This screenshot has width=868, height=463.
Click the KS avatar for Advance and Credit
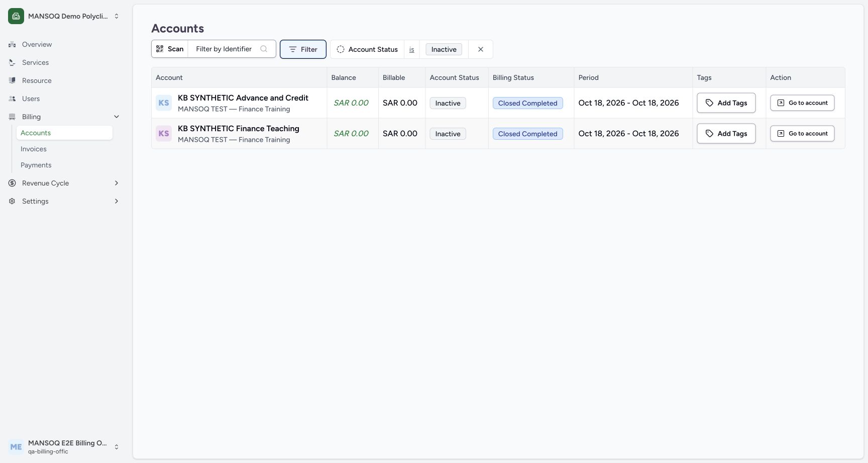(x=164, y=103)
